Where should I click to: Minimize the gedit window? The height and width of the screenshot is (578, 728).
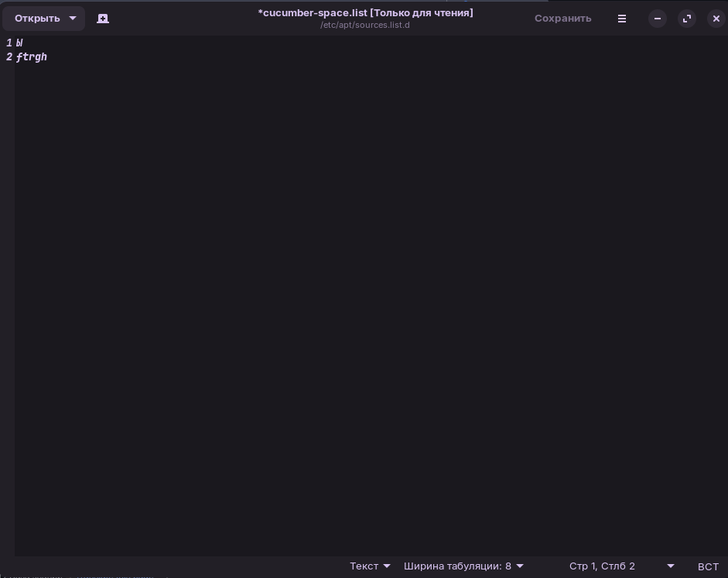[x=658, y=19]
